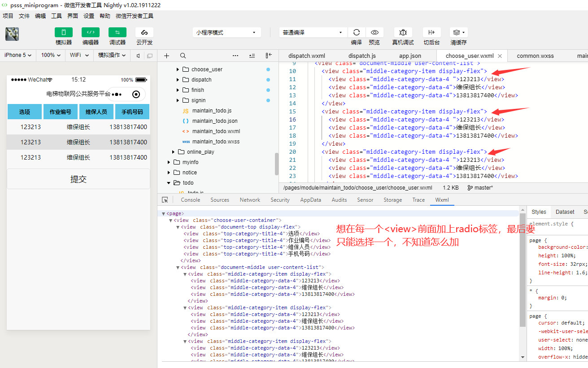Open the 设置 menu
588x368 pixels.
89,16
